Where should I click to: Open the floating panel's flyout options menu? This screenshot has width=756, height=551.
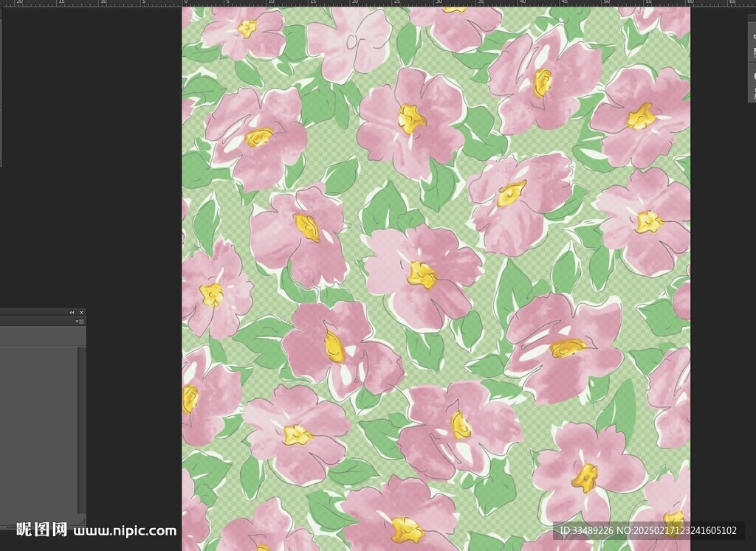(x=80, y=322)
